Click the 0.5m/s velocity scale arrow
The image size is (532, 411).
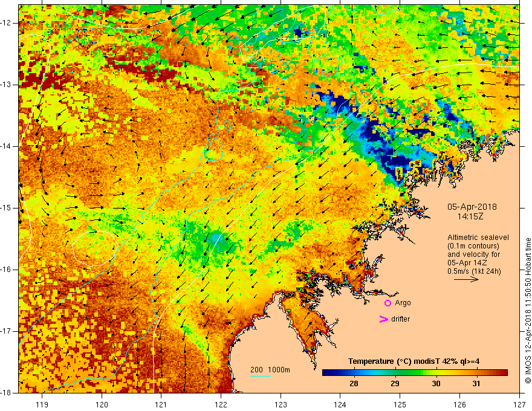pyautogui.click(x=466, y=279)
